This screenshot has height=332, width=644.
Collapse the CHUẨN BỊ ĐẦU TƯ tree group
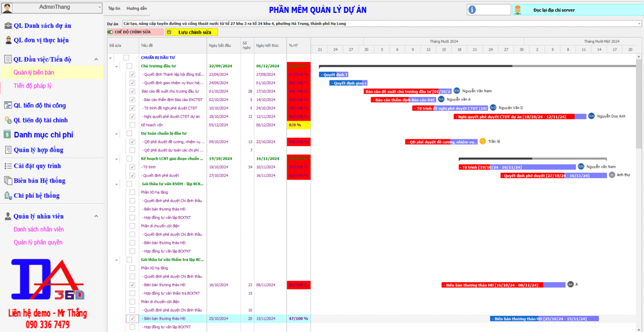pos(111,57)
